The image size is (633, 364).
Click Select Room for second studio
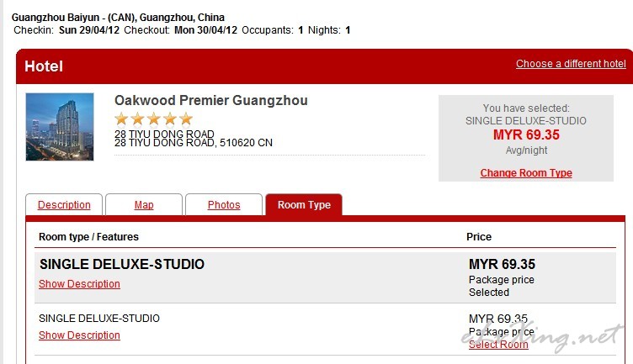coord(498,345)
